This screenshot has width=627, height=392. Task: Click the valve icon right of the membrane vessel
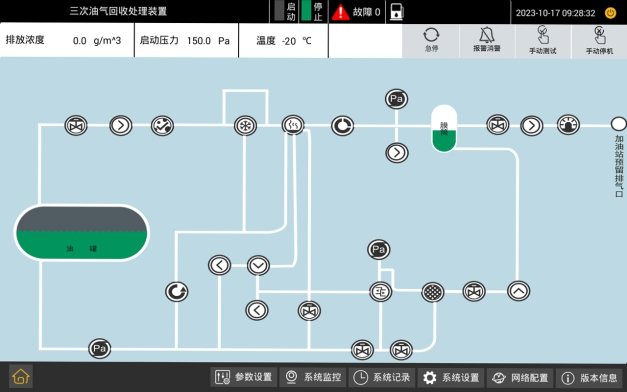tap(498, 125)
